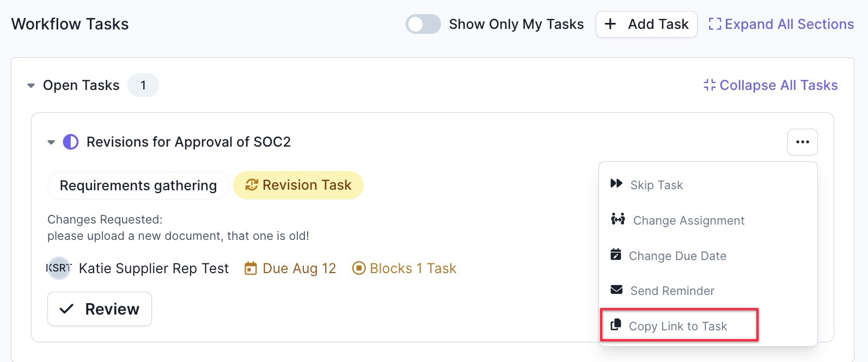Click the KSRT user avatar

(x=59, y=268)
